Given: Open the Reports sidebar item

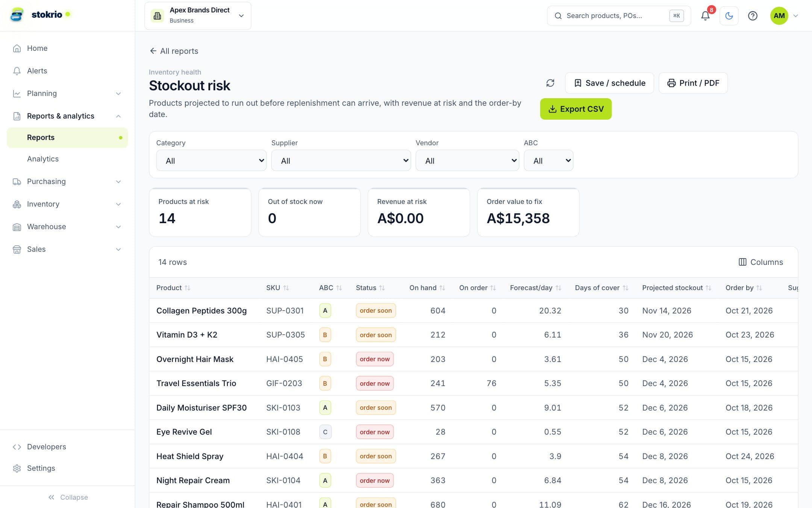Looking at the screenshot, I should 67,138.
